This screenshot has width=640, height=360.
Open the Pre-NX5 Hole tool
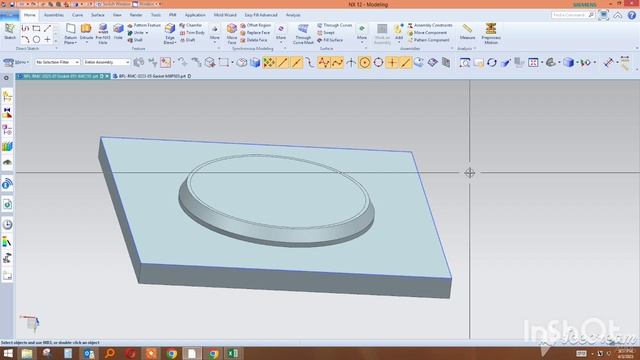(103, 34)
